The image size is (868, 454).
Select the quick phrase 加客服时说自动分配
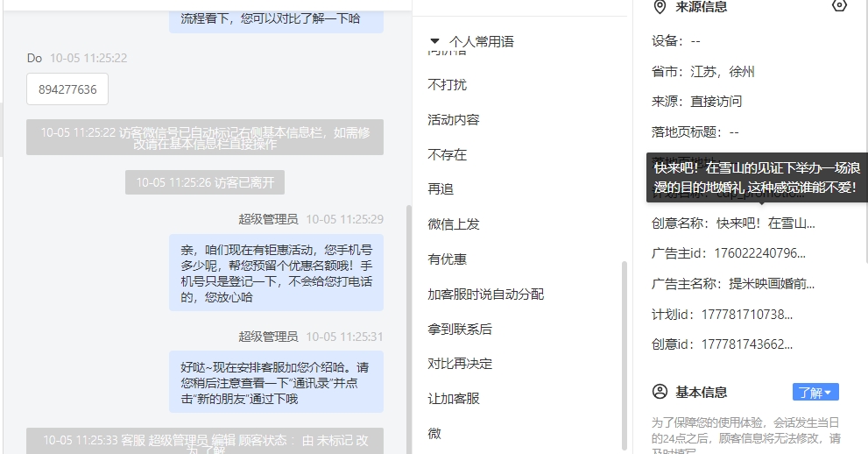[x=485, y=294]
